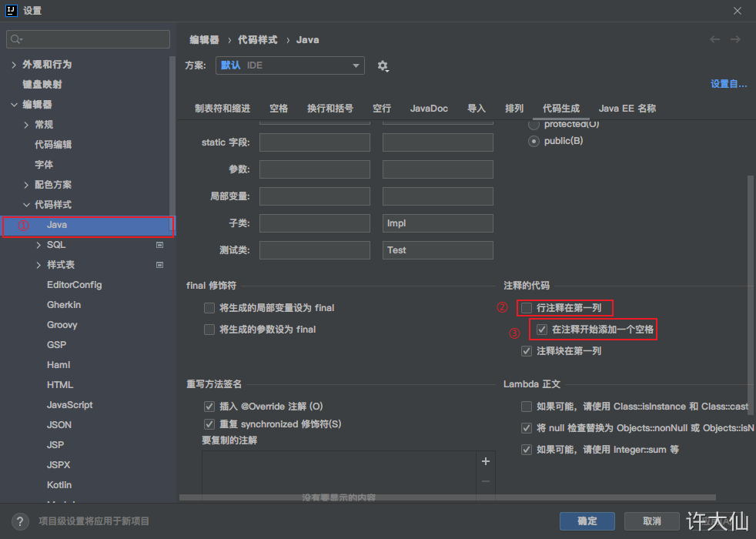Screen dimensions: 756x539
Task: Click the search magnifier icon
Action: click(16, 39)
